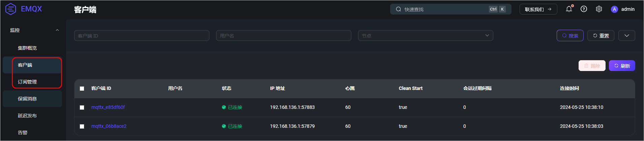Focus the 客户端 ID input field
Image resolution: width=644 pixels, height=141 pixels.
pyautogui.click(x=142, y=36)
